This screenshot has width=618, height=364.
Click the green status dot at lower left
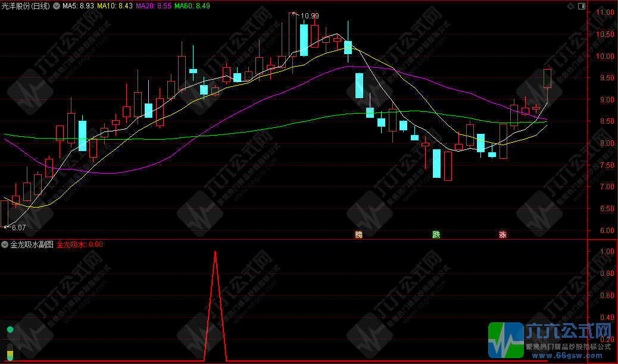10,330
